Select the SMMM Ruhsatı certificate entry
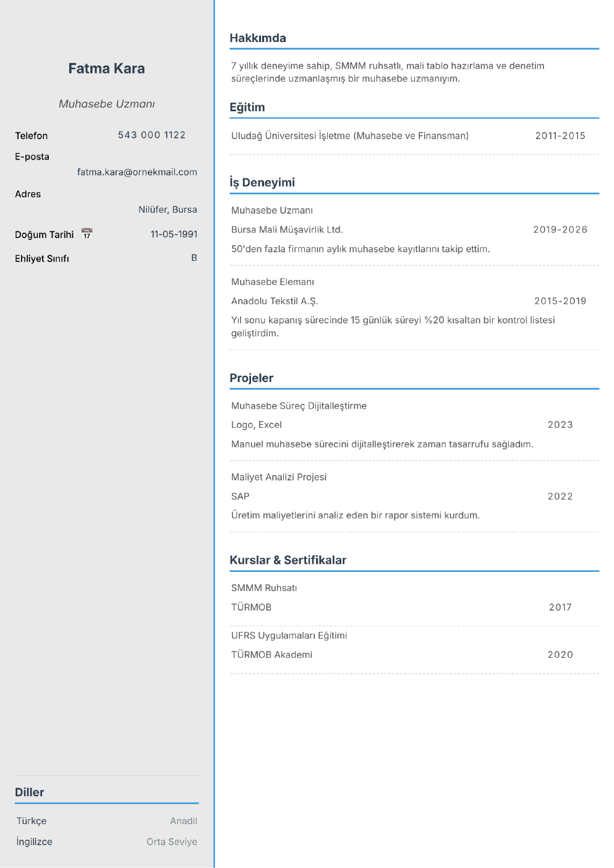Viewport: 614px width, 868px height. click(264, 588)
